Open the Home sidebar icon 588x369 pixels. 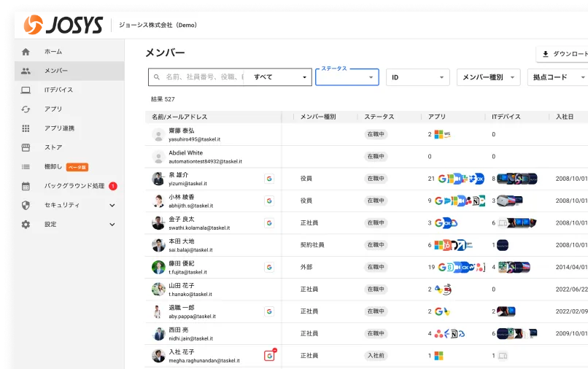tap(26, 52)
